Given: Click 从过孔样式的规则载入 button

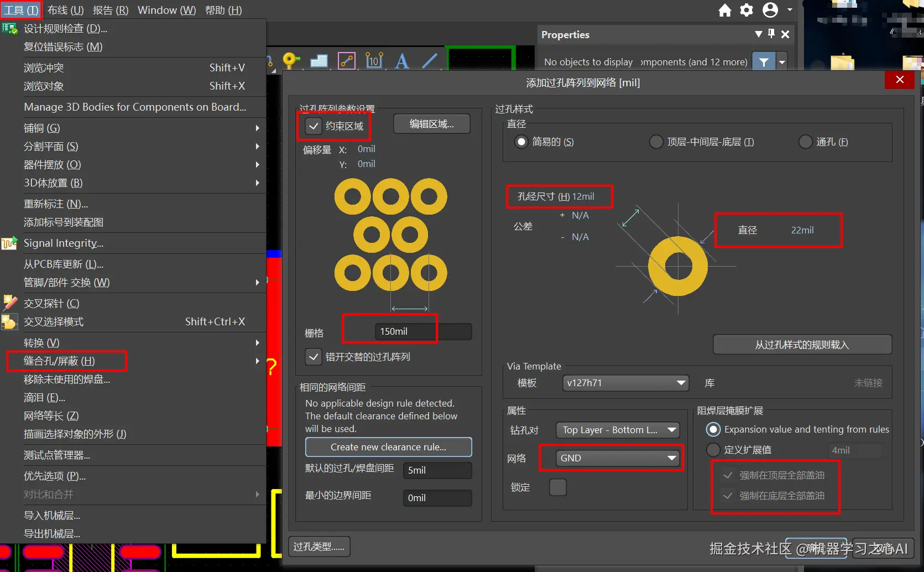Looking at the screenshot, I should point(802,345).
